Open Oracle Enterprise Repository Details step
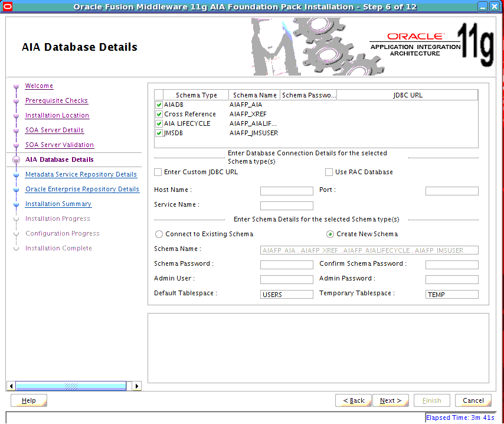Viewport: 504px width, 424px height. pyautogui.click(x=82, y=189)
